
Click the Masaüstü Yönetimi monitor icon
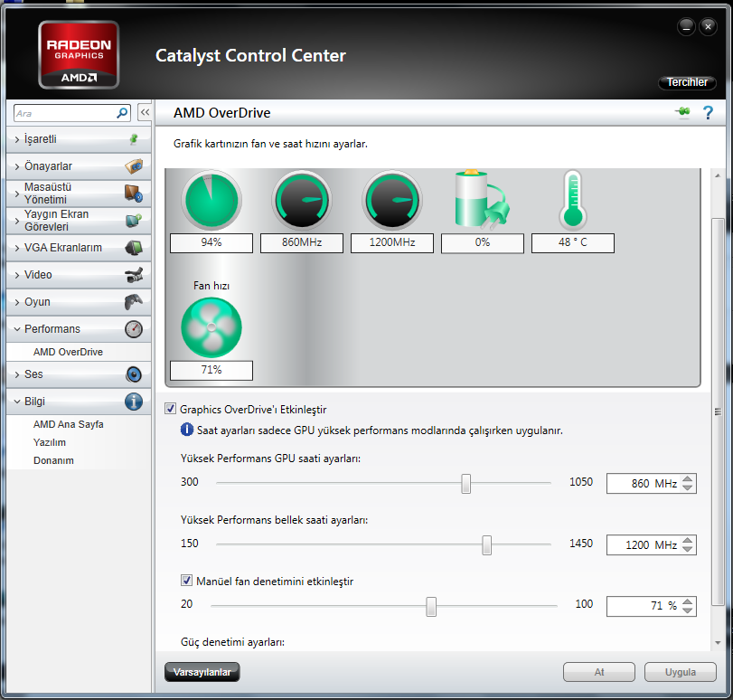[x=134, y=194]
